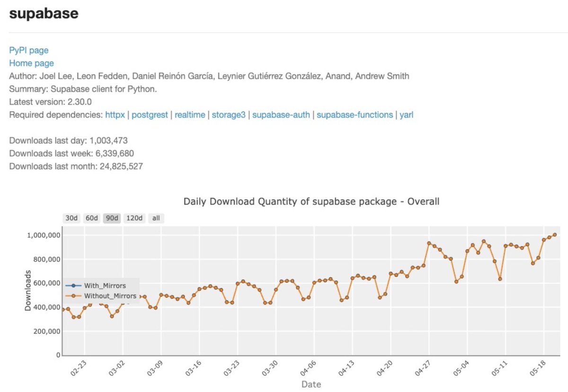Click the 'Downloads' y-axis title
The height and width of the screenshot is (392, 568).
pyautogui.click(x=28, y=290)
